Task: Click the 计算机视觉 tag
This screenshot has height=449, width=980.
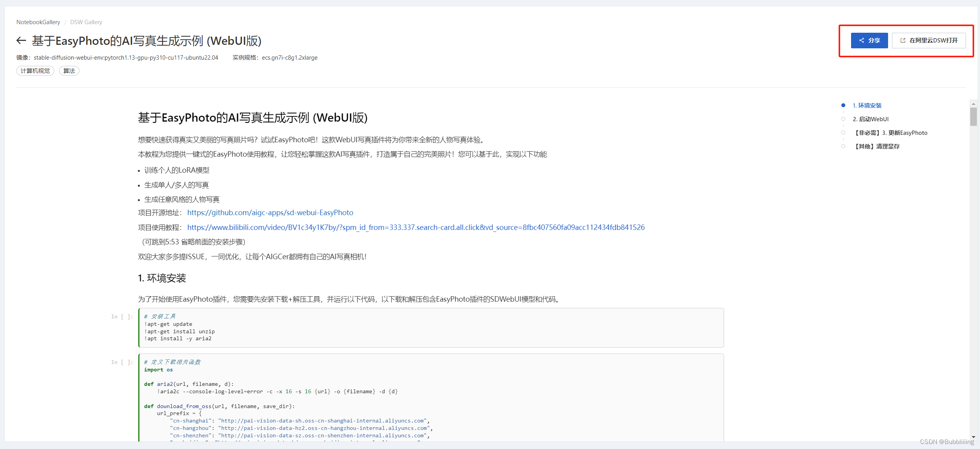Action: pyautogui.click(x=35, y=71)
